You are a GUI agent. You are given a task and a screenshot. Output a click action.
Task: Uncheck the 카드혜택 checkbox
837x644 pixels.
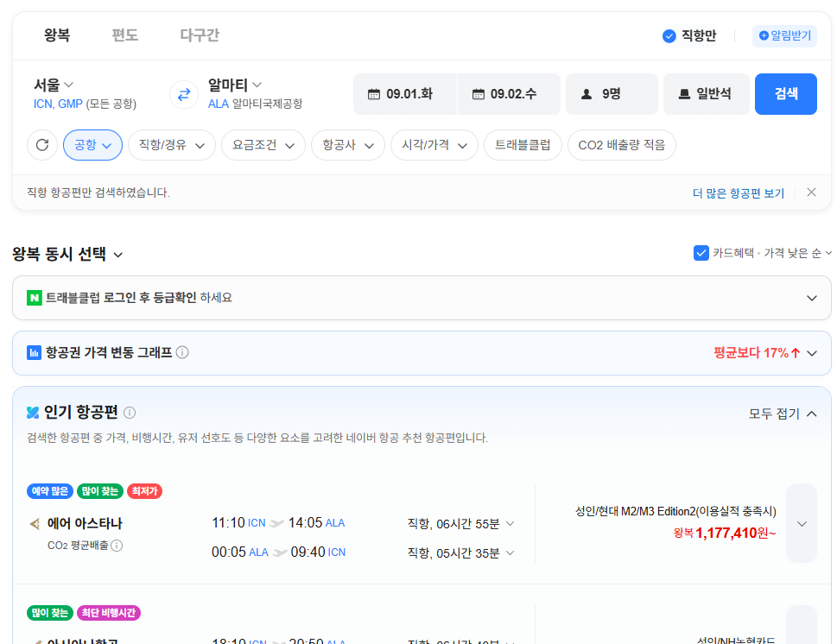[701, 253]
